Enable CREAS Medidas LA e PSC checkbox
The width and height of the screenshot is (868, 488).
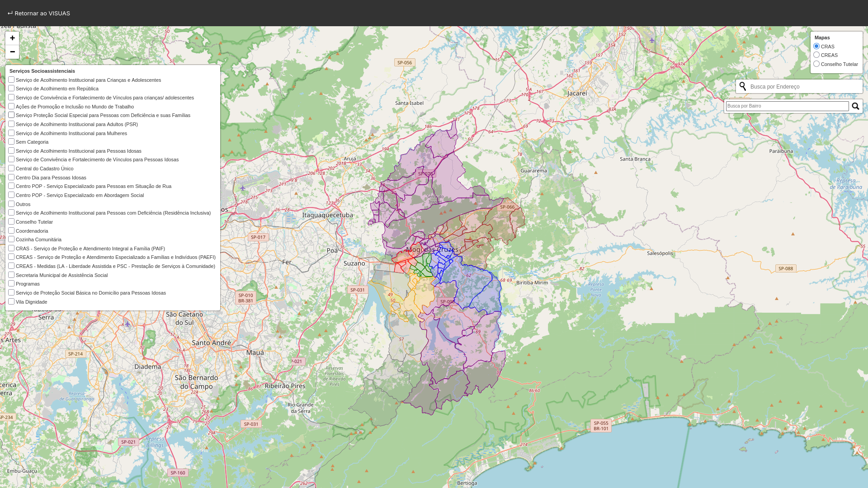11,266
